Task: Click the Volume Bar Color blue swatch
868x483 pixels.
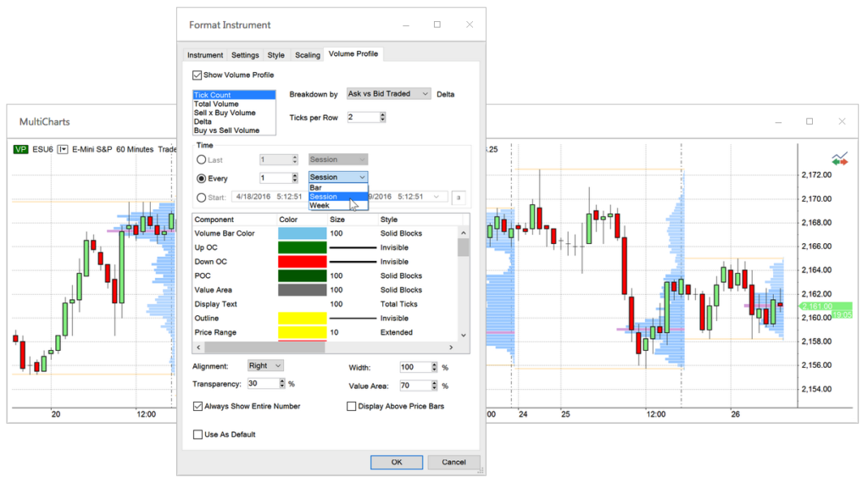Action: coord(302,233)
